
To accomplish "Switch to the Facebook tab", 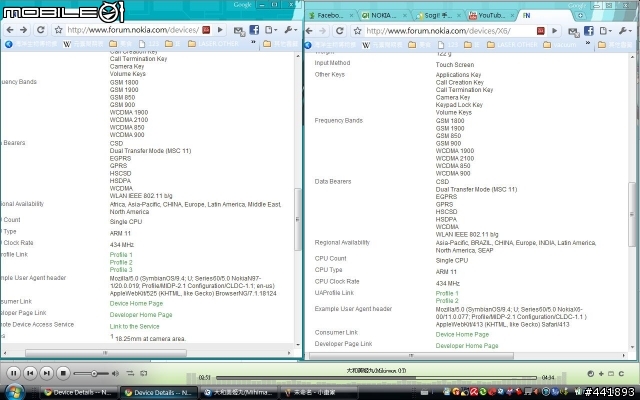I will tap(330, 16).
